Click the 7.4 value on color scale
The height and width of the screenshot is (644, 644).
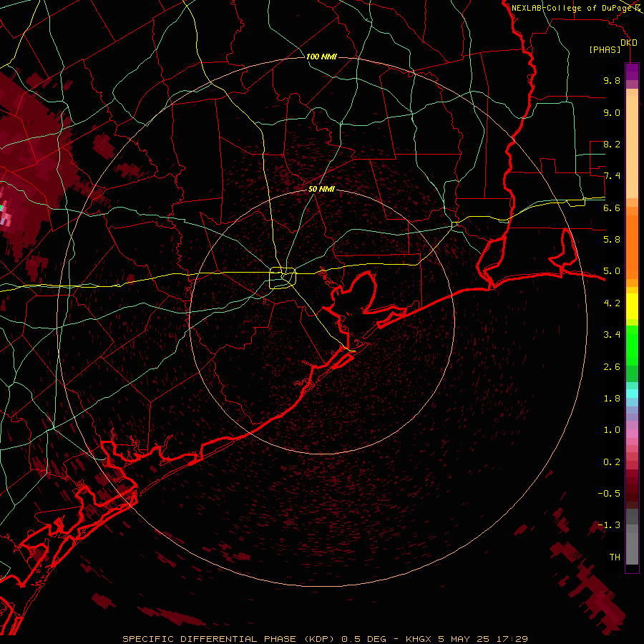click(x=612, y=176)
